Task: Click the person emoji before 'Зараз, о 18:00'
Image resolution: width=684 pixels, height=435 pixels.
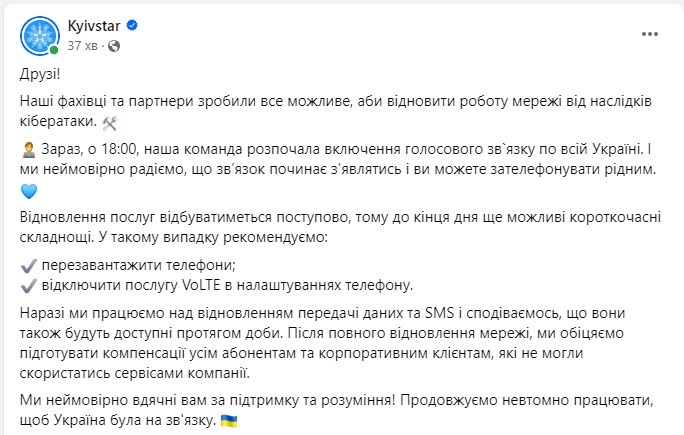Action: point(28,150)
